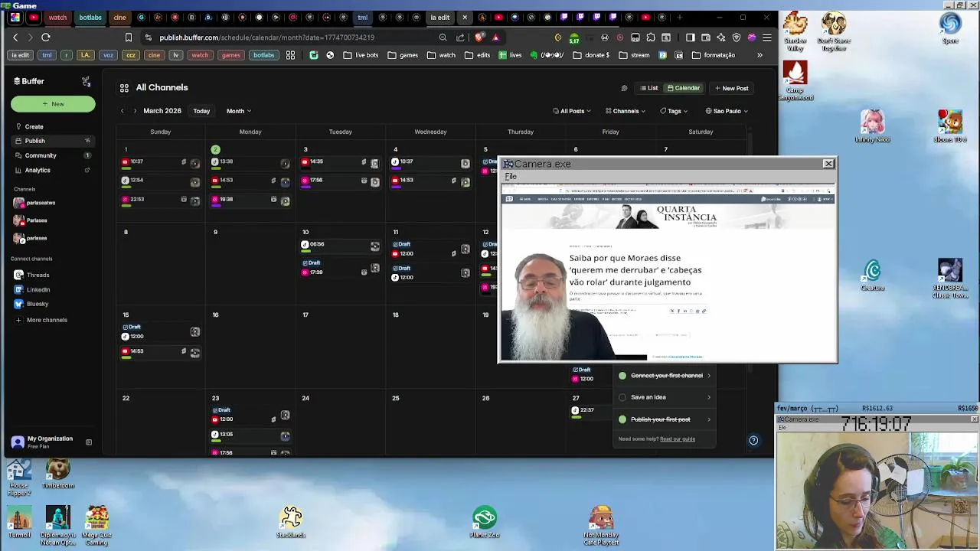This screenshot has width=980, height=551.
Task: Click the Buffer logo in sidebar
Action: point(29,81)
